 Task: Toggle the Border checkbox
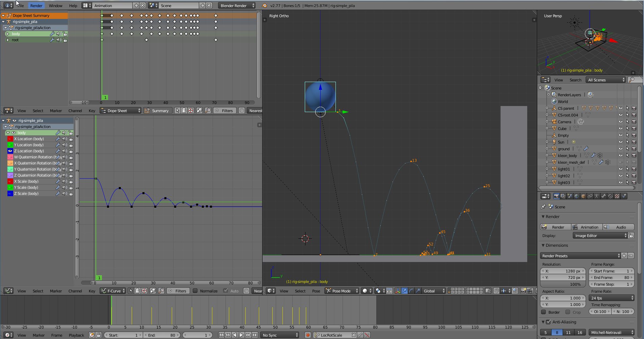pos(543,312)
